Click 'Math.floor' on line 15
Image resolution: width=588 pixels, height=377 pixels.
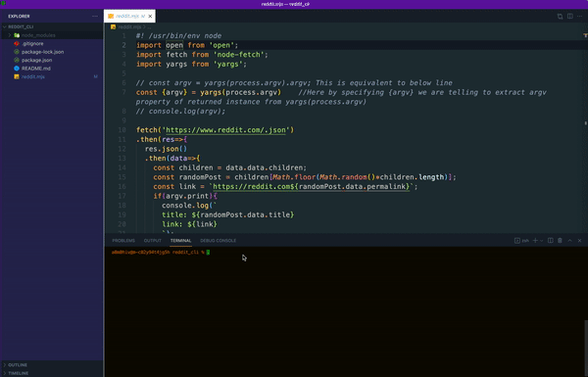click(x=294, y=177)
